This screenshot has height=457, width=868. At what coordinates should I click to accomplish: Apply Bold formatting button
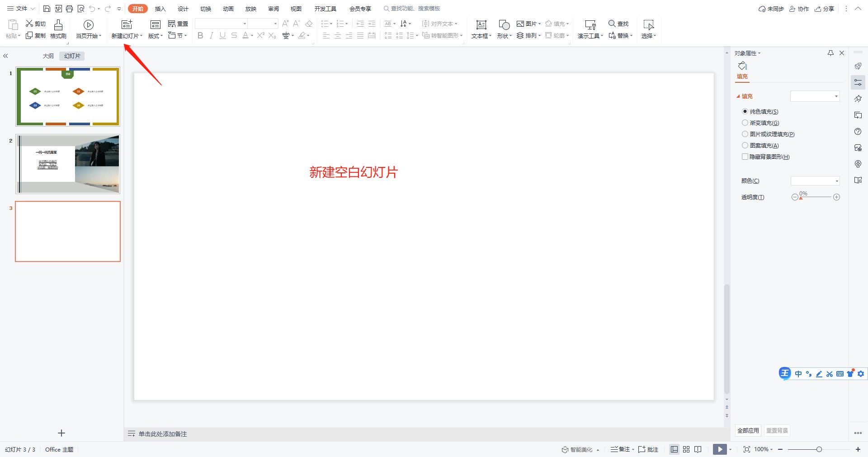pos(200,35)
